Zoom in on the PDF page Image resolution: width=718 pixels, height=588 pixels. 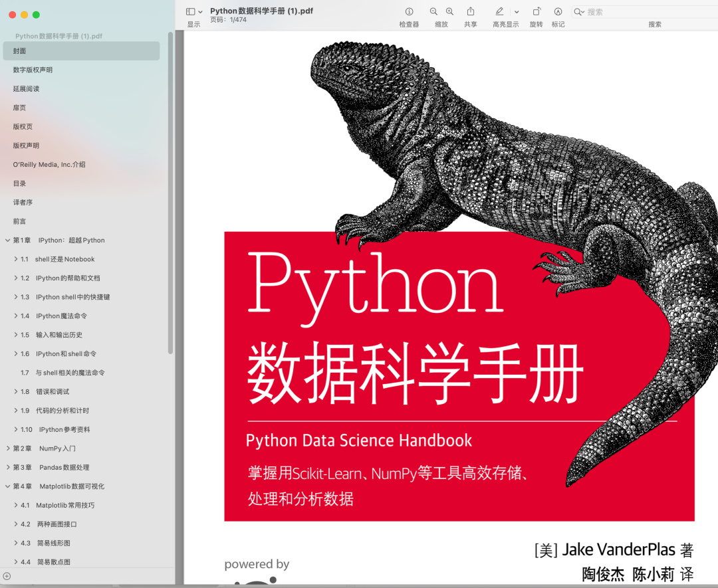point(449,12)
